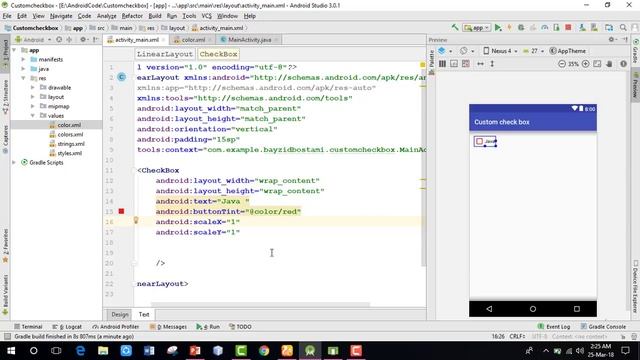640x360 pixels.
Task: Open Project Structure icon in toolbar
Action: click(609, 27)
